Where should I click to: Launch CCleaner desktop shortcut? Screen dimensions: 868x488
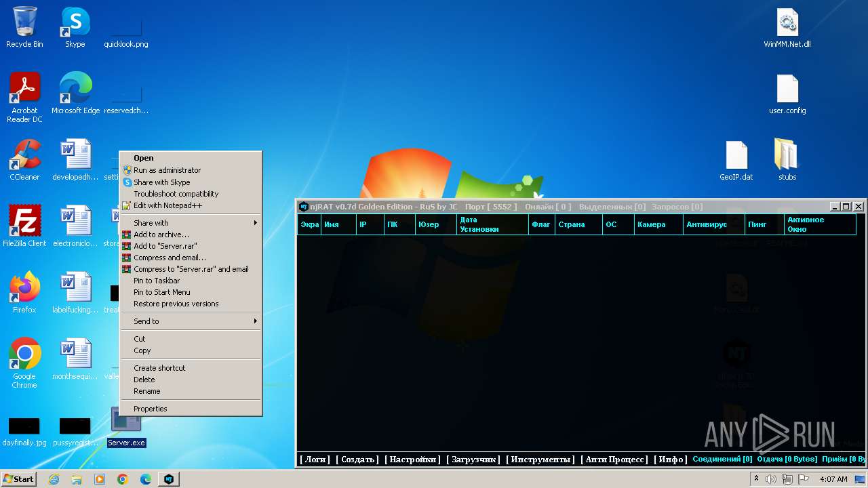pos(24,161)
